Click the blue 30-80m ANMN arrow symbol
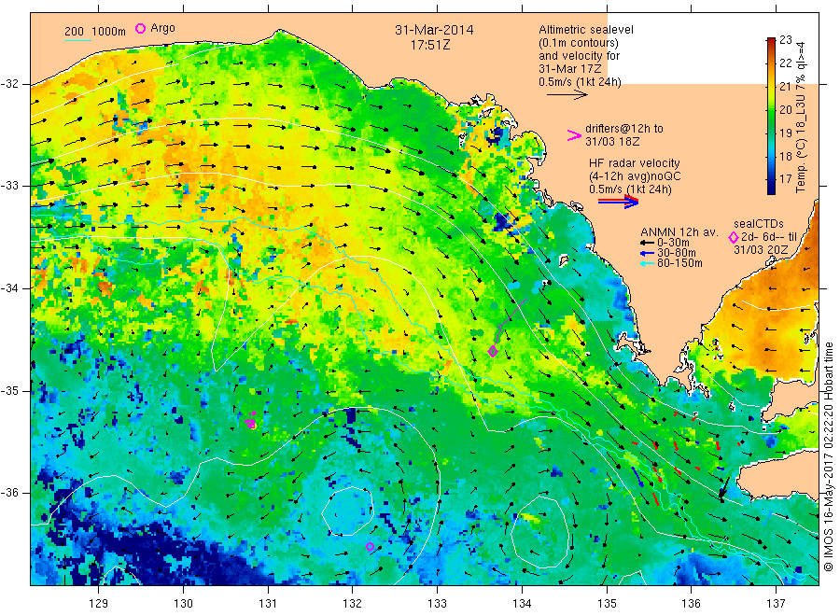This screenshot has width=840, height=616. click(647, 253)
